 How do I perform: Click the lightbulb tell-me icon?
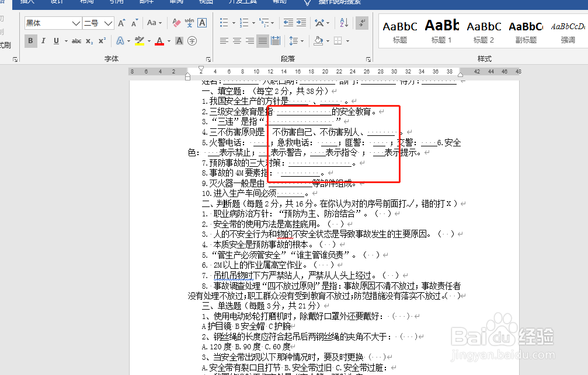(x=307, y=2)
